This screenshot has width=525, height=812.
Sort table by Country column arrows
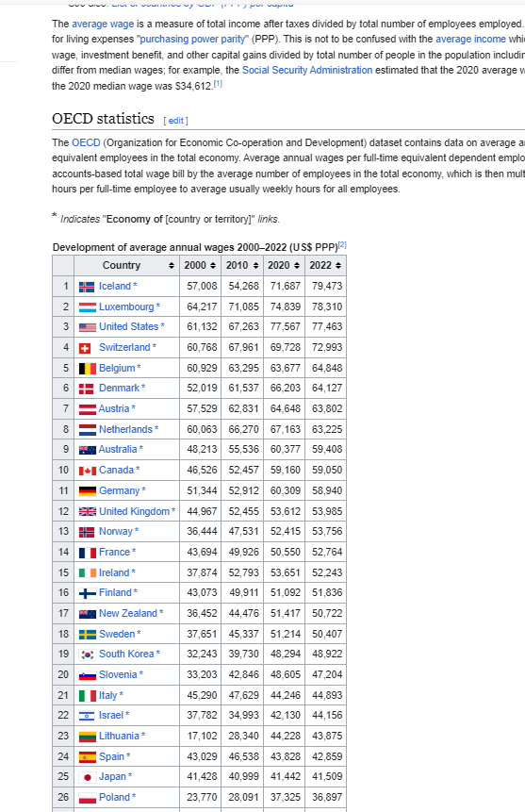click(172, 266)
